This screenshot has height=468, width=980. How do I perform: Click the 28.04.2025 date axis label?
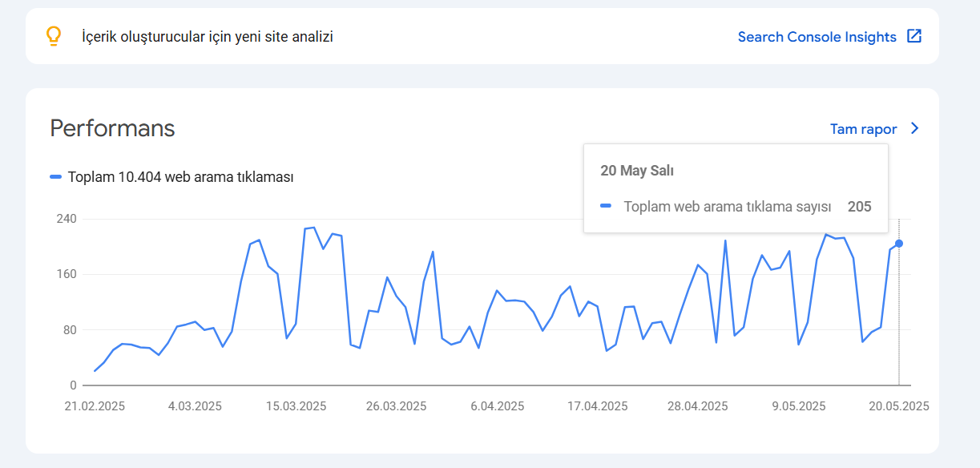(698, 406)
